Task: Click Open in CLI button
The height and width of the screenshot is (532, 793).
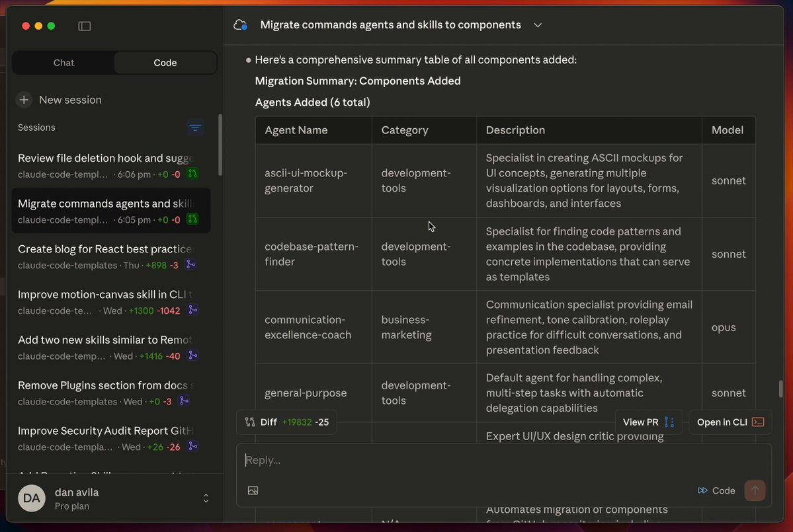Action: tap(730, 422)
